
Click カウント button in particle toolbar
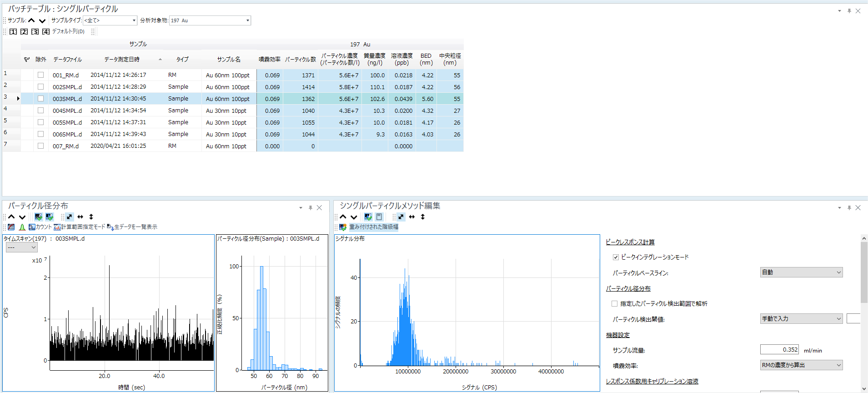(40, 227)
